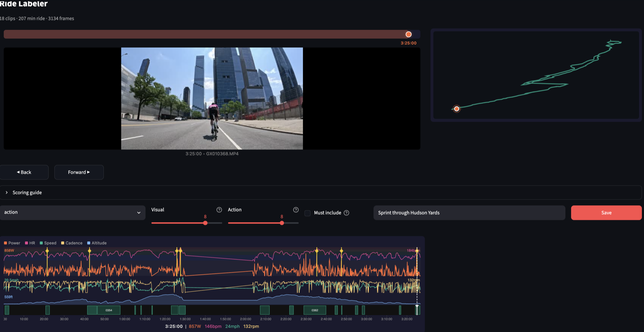Click the Action score slider handle
644x332 pixels.
(282, 223)
